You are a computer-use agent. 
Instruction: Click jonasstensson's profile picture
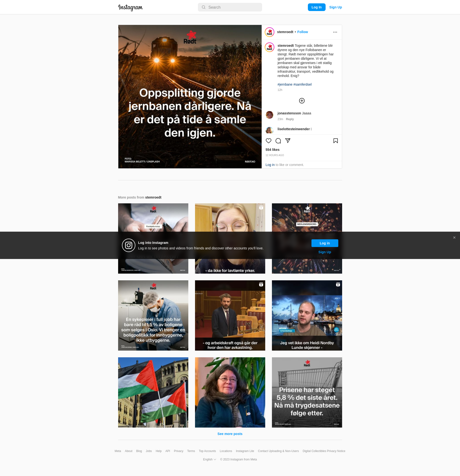coord(269,115)
